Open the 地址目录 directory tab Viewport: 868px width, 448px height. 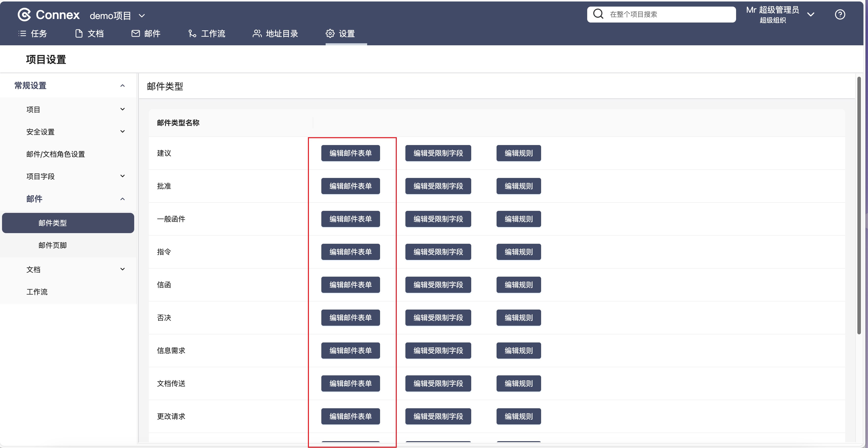point(275,34)
